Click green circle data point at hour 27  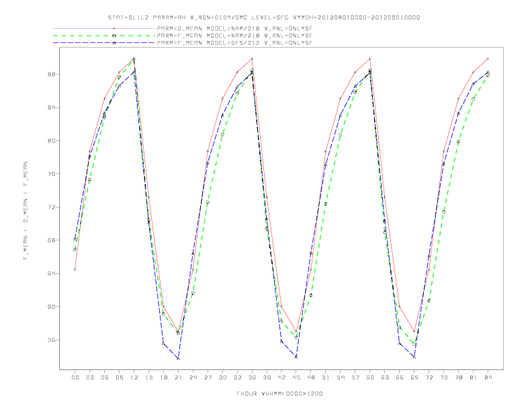(208, 202)
